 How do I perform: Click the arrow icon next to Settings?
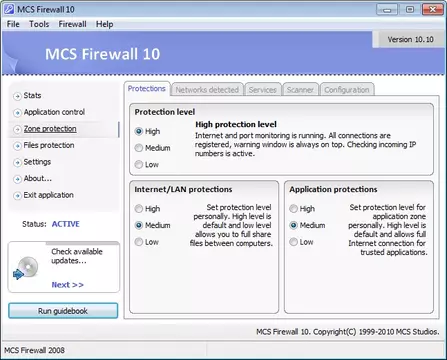click(x=17, y=162)
